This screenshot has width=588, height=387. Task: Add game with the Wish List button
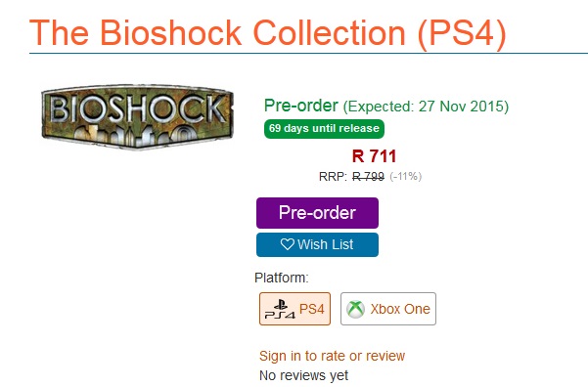317,244
